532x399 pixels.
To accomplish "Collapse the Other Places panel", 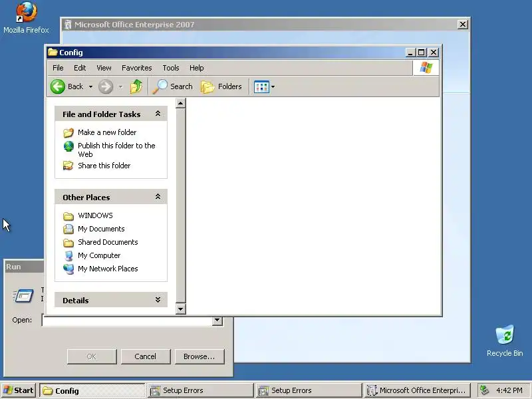I will 158,197.
